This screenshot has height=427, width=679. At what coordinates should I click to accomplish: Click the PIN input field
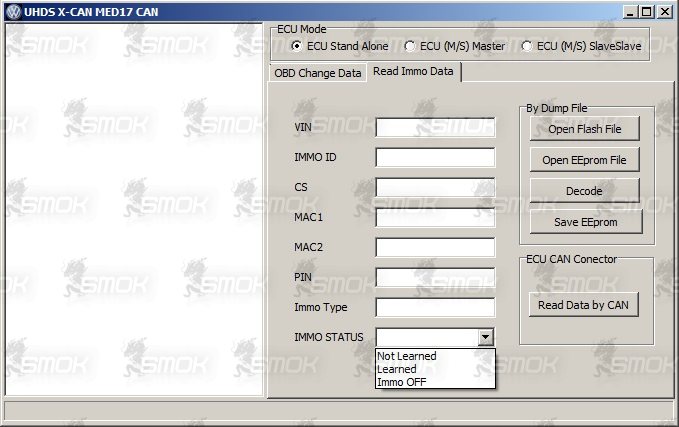(435, 277)
